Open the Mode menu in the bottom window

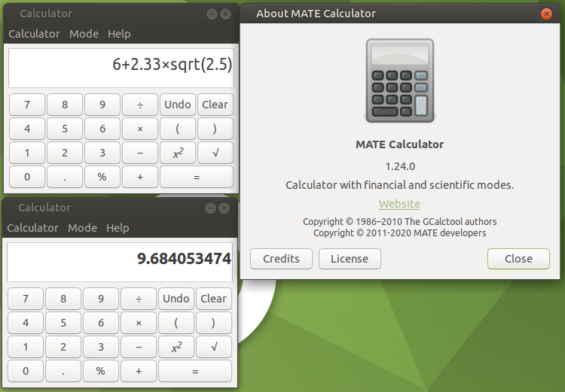tap(83, 228)
